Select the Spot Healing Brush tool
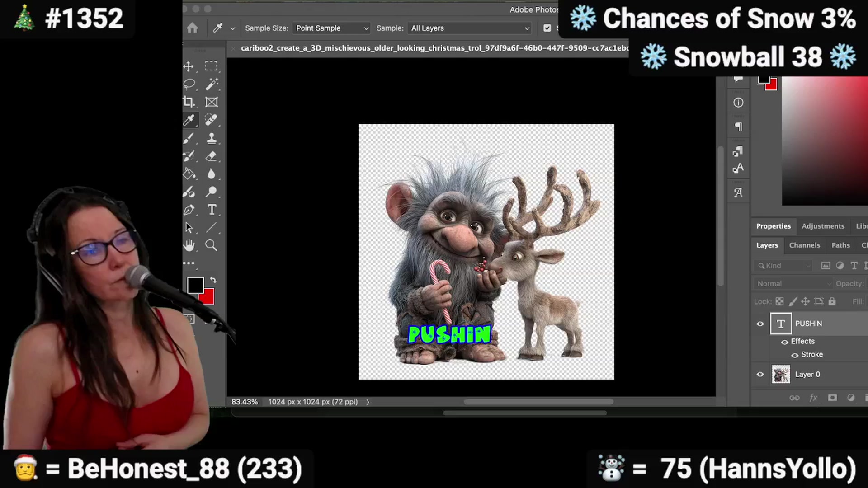The width and height of the screenshot is (868, 488). (x=211, y=120)
